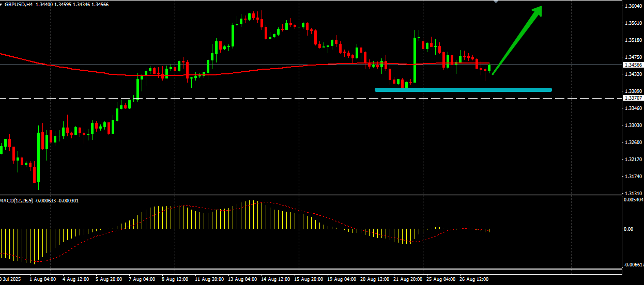Click the 14 Aug 12:00 time label

pos(276,279)
